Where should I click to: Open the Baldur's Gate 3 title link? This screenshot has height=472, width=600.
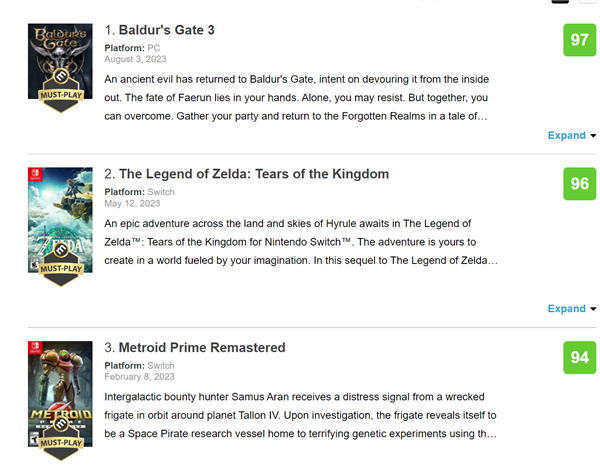tap(167, 30)
